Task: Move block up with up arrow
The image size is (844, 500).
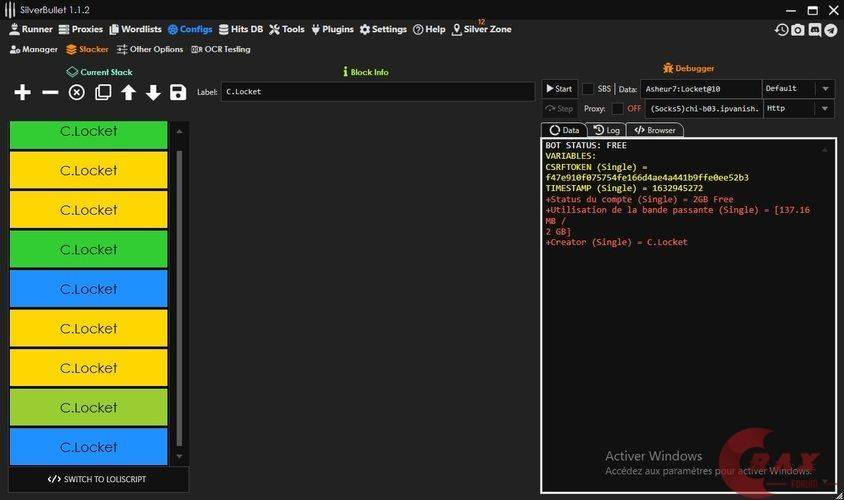Action: (128, 92)
